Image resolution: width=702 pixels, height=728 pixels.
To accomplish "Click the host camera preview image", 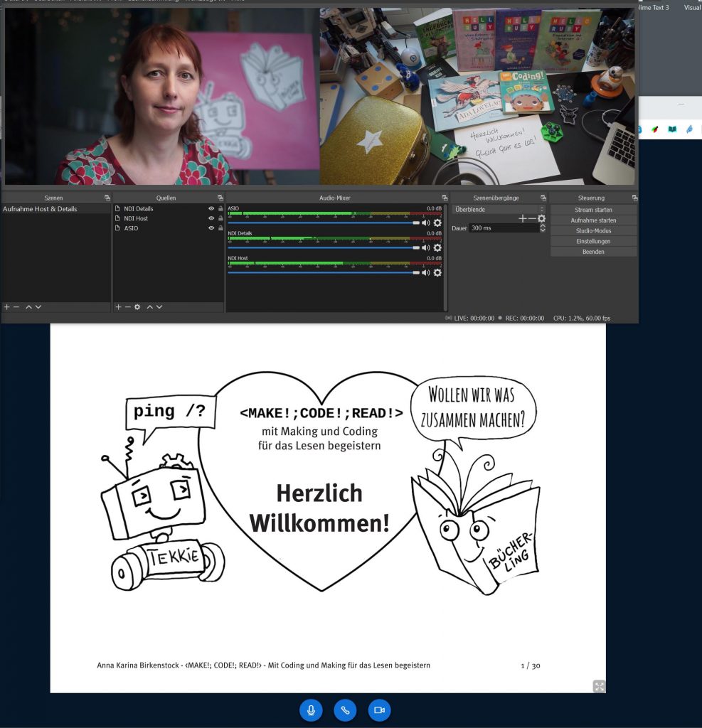I will [x=162, y=97].
